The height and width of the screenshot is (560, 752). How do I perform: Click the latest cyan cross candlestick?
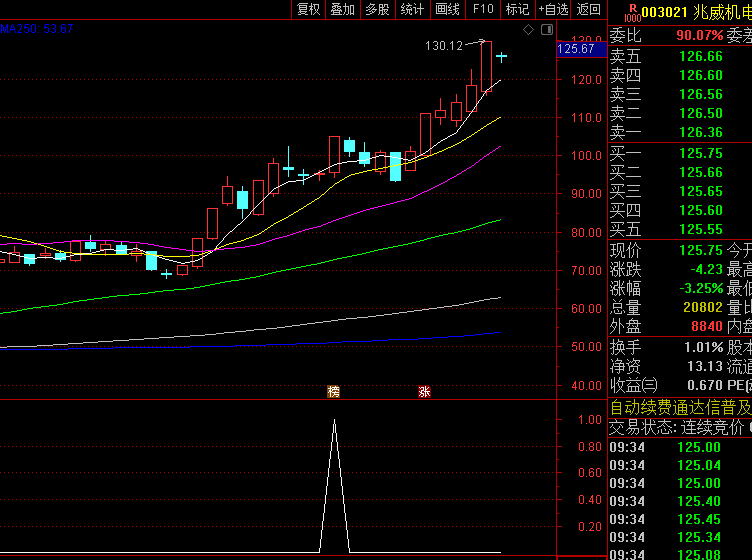pos(501,57)
